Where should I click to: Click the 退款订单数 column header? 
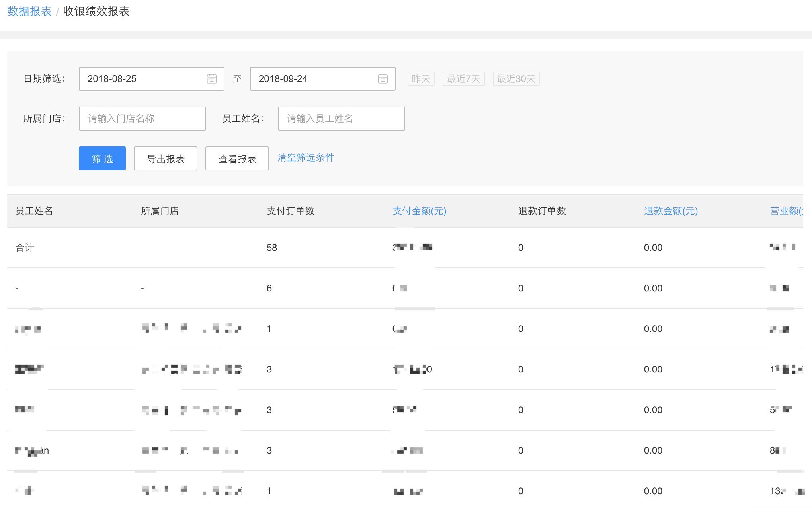pyautogui.click(x=542, y=211)
